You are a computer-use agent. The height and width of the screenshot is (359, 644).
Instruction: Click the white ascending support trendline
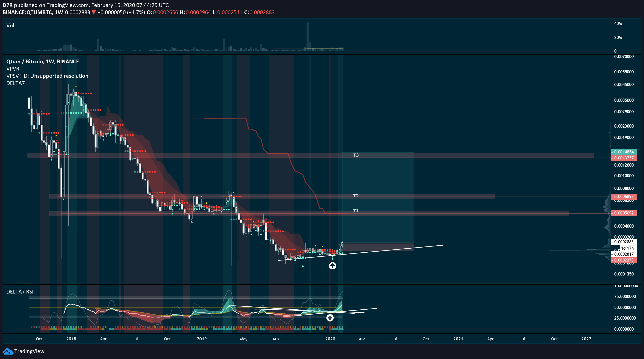(x=361, y=253)
